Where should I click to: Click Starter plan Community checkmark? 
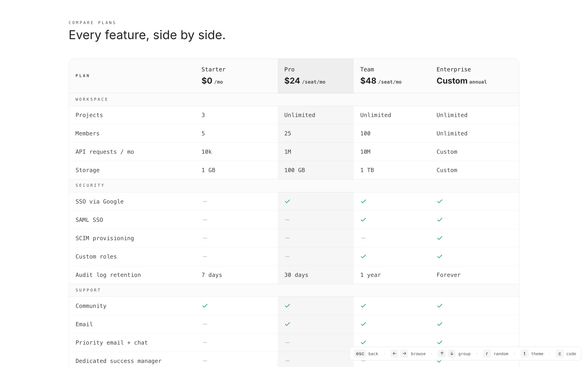(x=205, y=306)
